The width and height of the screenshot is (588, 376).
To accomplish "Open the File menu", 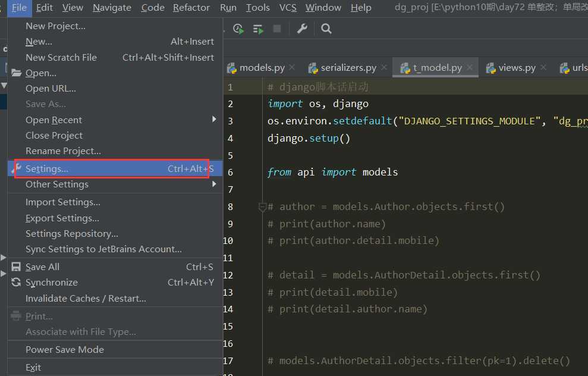I will (x=19, y=8).
